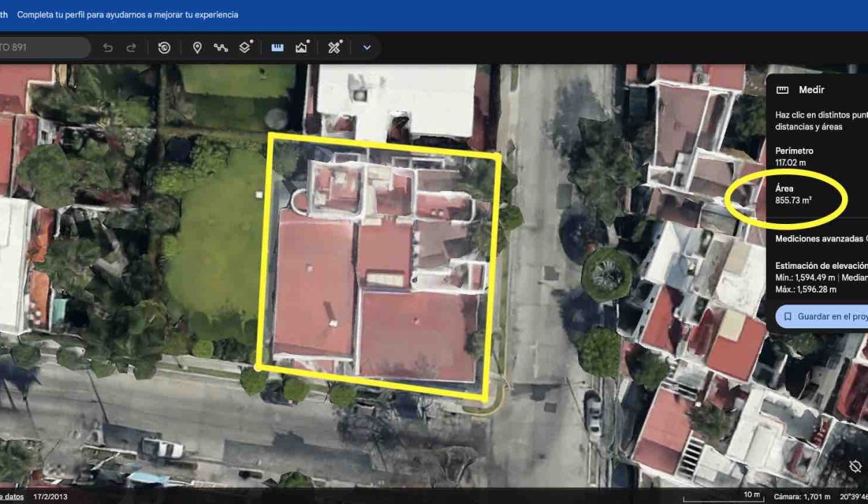Open the search input field
The width and height of the screenshot is (868, 504).
(x=42, y=48)
